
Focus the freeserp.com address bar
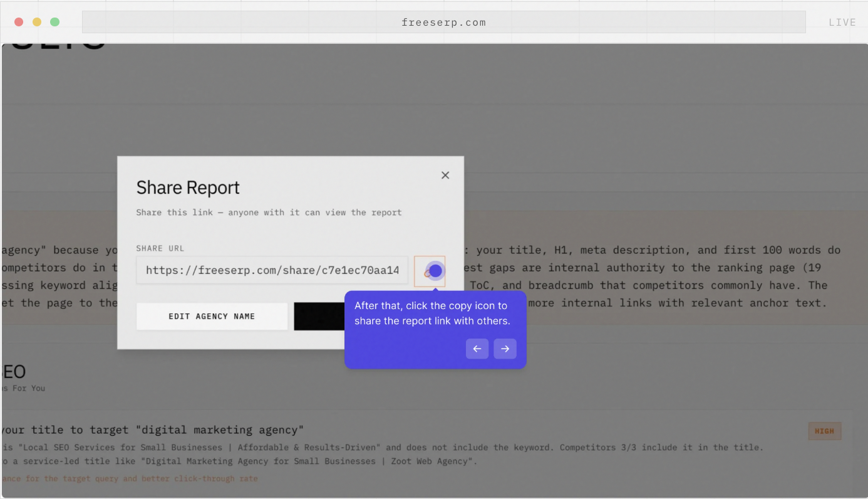point(443,22)
